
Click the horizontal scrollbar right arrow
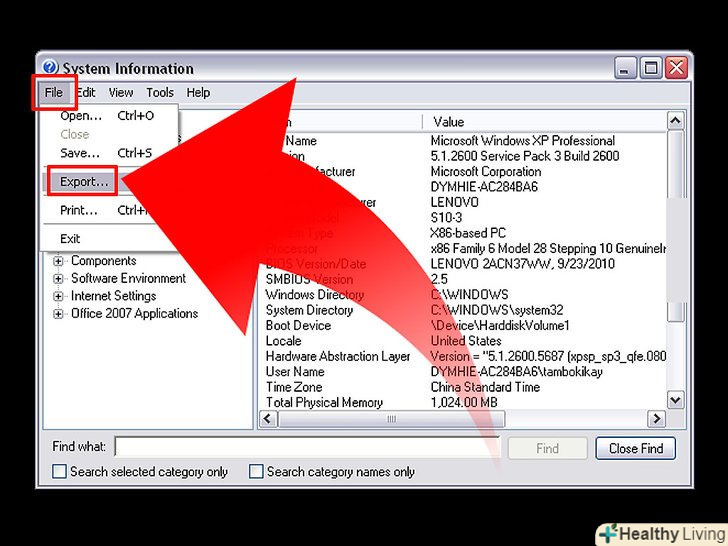tap(656, 419)
